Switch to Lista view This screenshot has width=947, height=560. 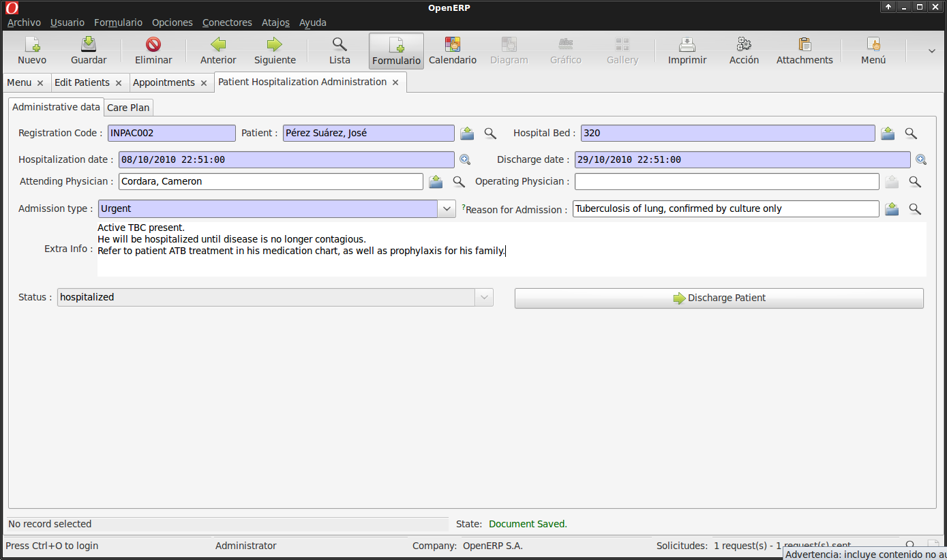click(x=340, y=45)
